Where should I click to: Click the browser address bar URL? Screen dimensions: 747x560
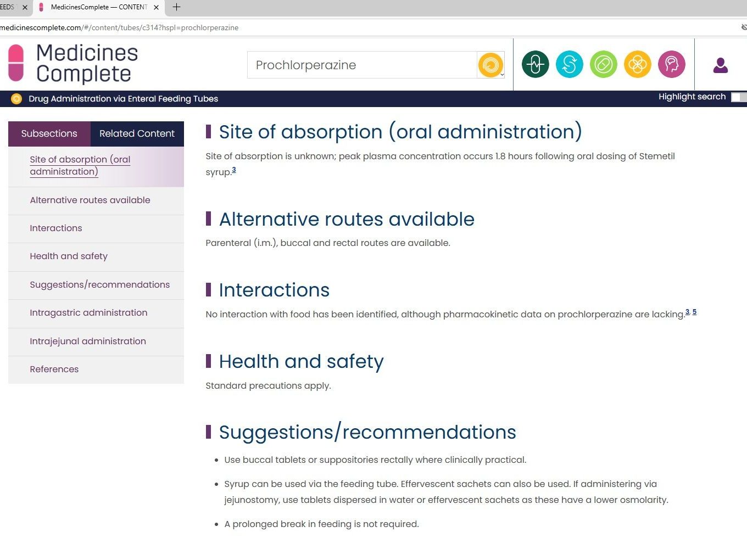(x=119, y=27)
